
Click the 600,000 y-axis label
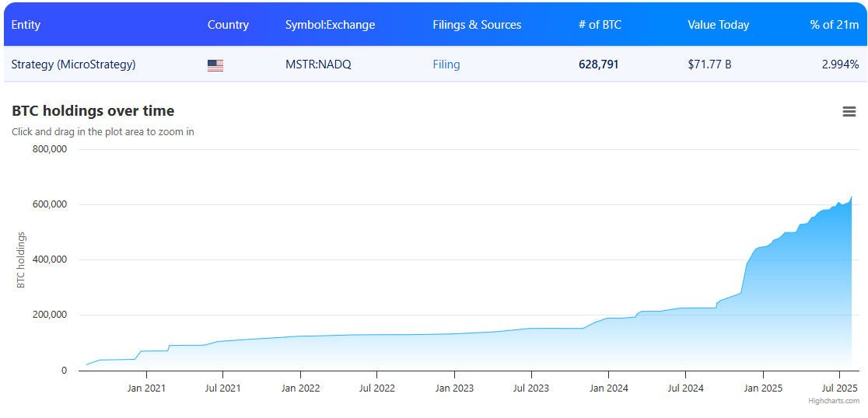point(50,204)
